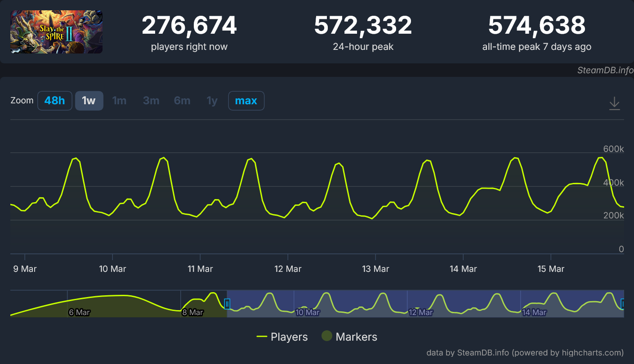Click the navigator's right range handle

(x=623, y=304)
